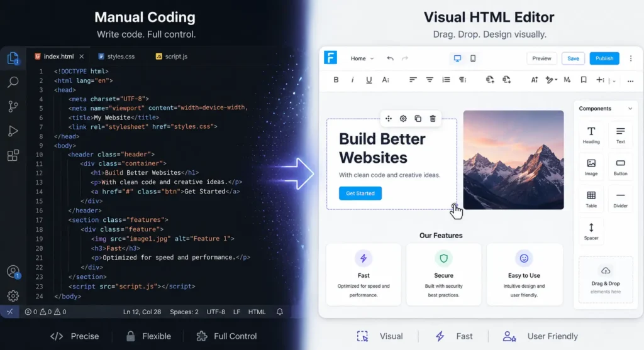Open the small chevron dropdown beside plus icon
This screenshot has width=644, height=350.
tap(614, 81)
